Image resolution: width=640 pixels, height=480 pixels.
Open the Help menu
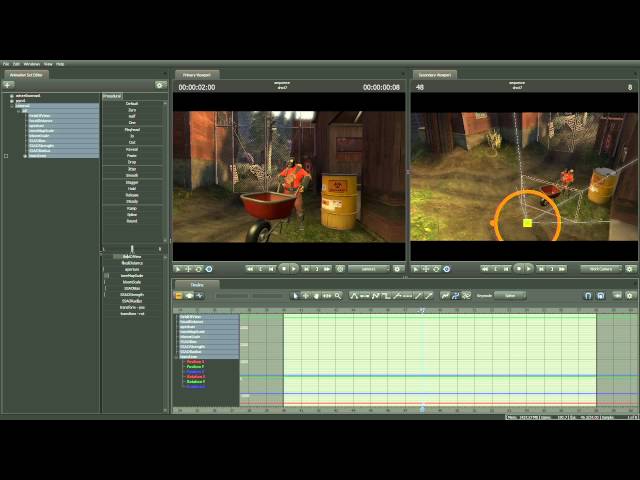(60, 64)
